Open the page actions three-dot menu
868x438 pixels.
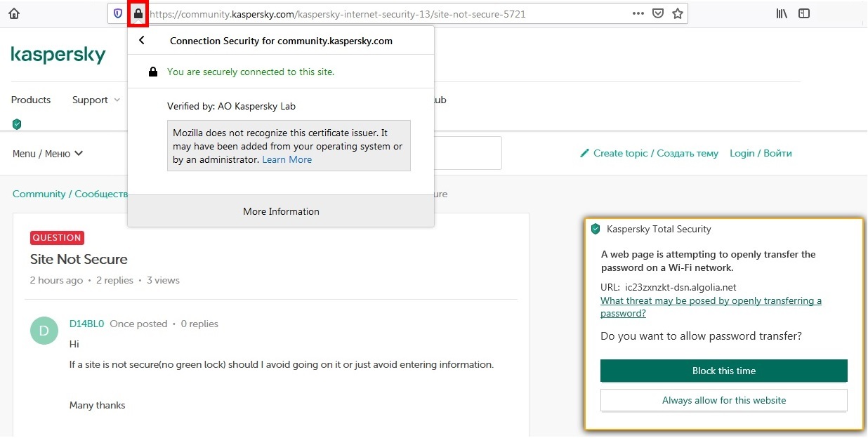click(x=638, y=13)
